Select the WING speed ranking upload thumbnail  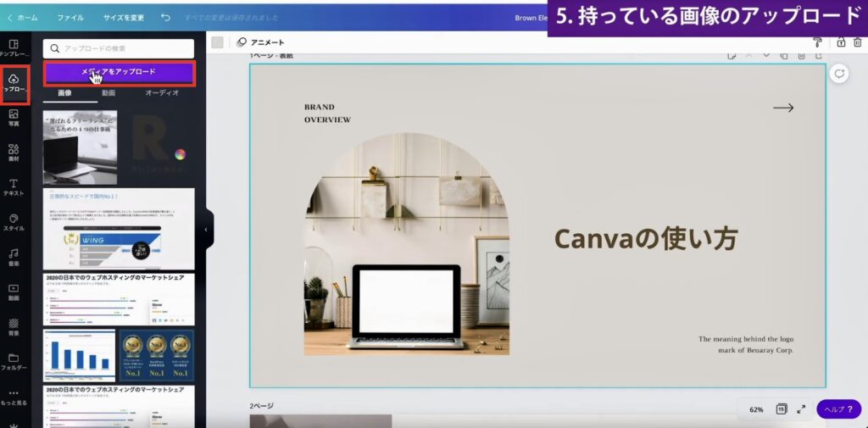119,229
